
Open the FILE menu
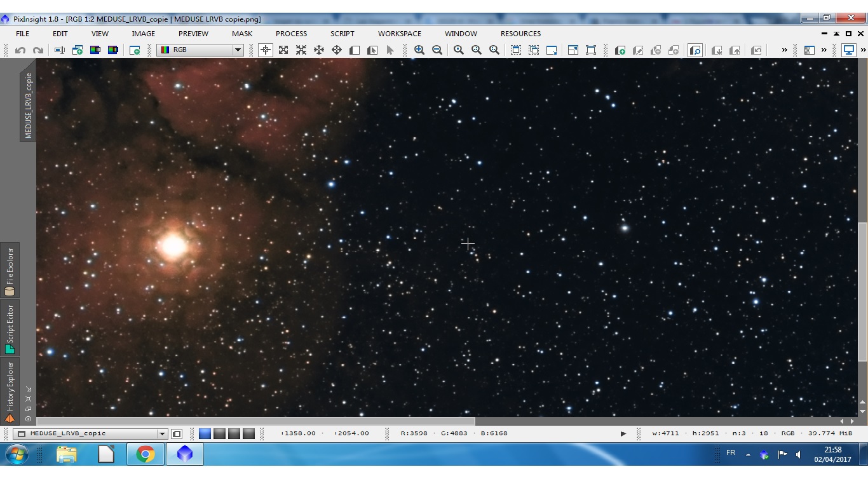(22, 34)
